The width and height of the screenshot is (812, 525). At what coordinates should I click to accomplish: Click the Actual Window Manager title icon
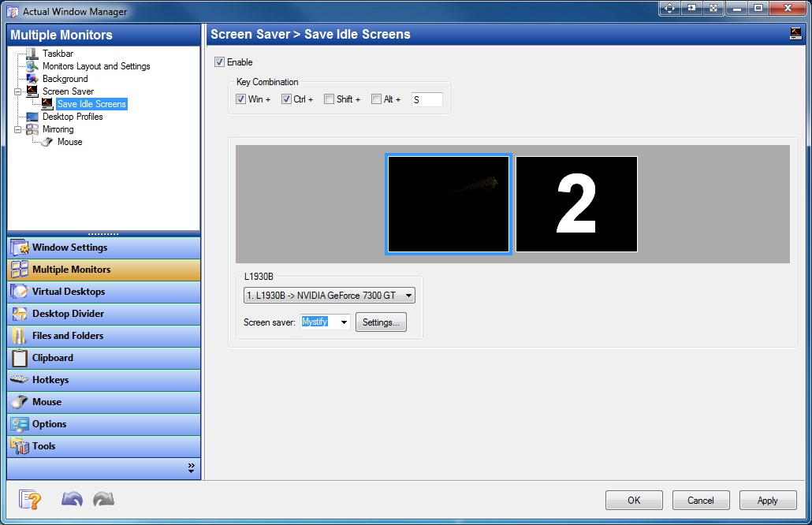coord(13,11)
